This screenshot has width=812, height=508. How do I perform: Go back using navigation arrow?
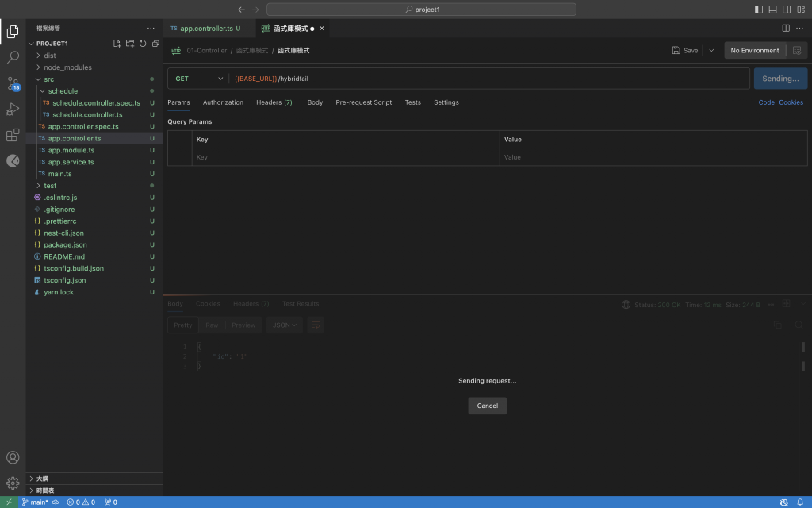point(241,10)
